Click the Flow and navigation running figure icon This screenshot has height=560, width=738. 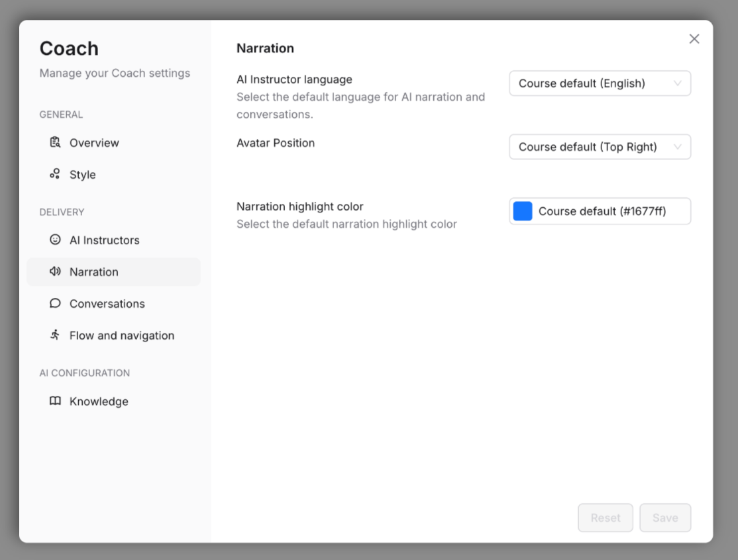tap(56, 335)
